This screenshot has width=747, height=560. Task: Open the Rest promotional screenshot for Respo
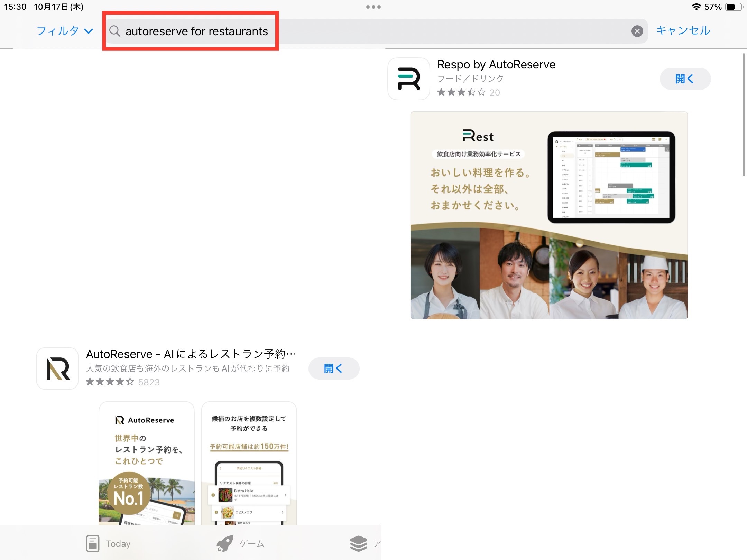tap(549, 215)
